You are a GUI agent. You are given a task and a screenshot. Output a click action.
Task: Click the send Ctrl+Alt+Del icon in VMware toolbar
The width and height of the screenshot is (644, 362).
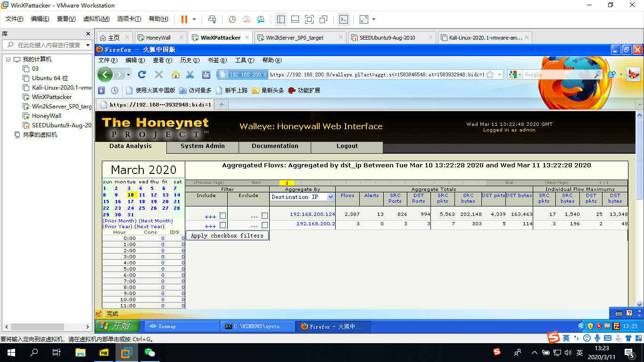(x=212, y=19)
